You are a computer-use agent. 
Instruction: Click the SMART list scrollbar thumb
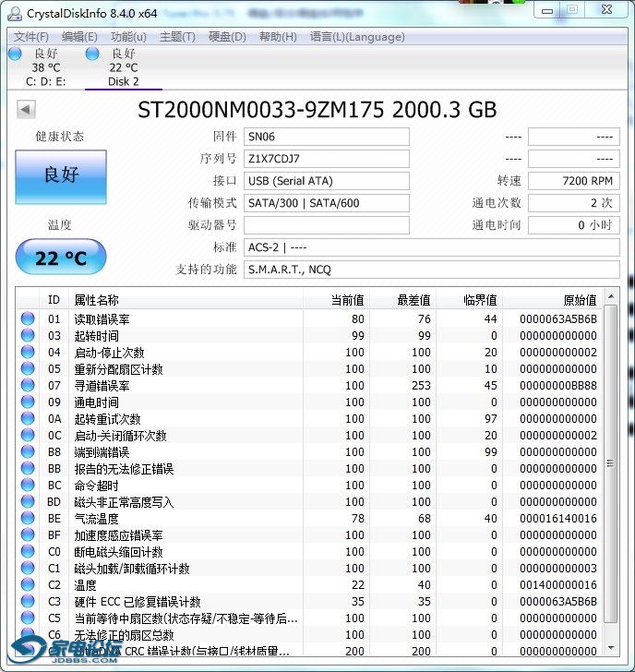click(x=611, y=463)
